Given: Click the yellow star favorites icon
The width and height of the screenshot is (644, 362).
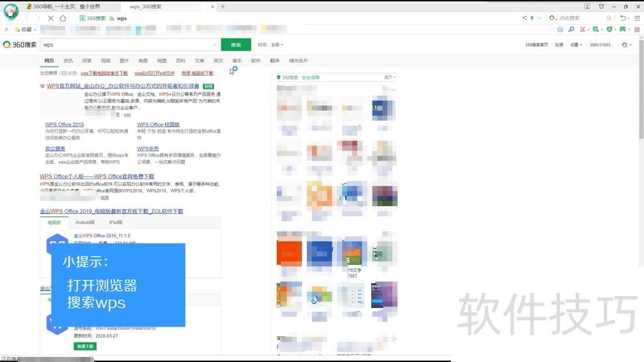Looking at the screenshot, I should (x=17, y=30).
